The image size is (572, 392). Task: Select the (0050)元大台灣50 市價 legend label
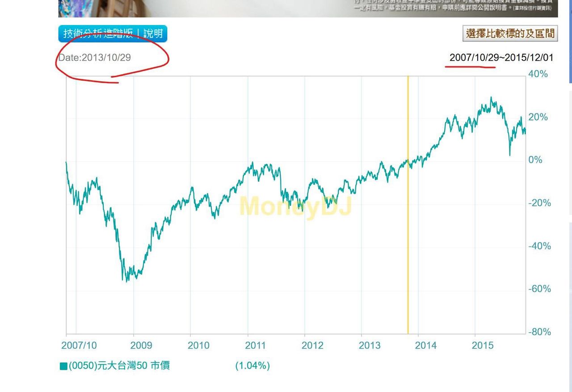click(119, 366)
